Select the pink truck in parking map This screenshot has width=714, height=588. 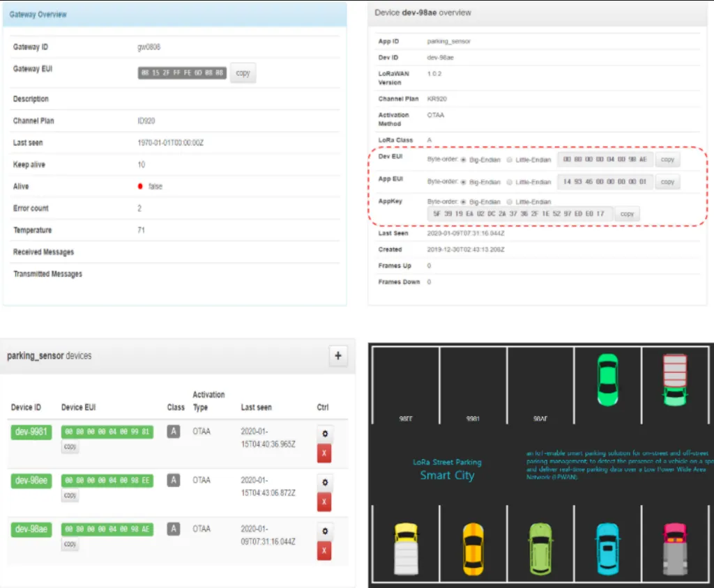[675, 549]
